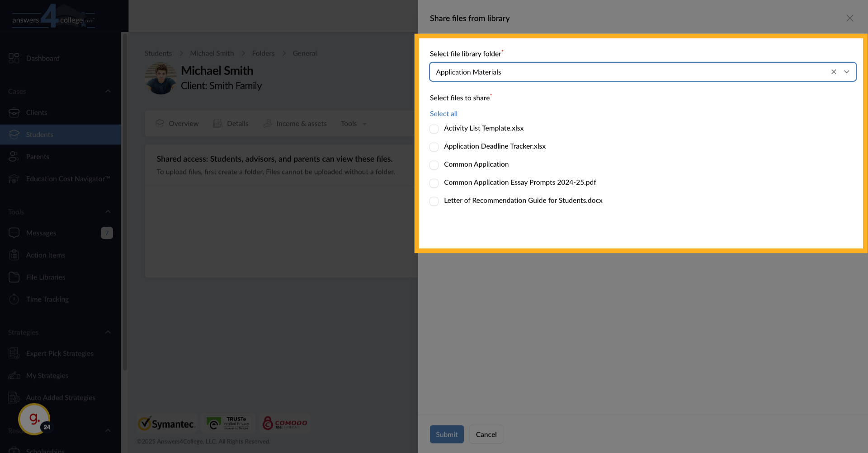The image size is (868, 453).
Task: Switch to the Income & assets tab
Action: pyautogui.click(x=301, y=123)
